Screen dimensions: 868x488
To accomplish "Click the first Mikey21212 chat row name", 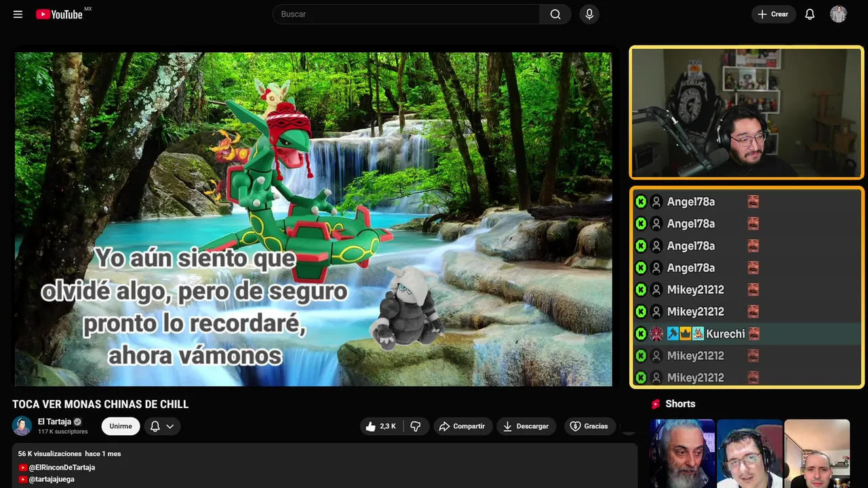I will point(695,289).
